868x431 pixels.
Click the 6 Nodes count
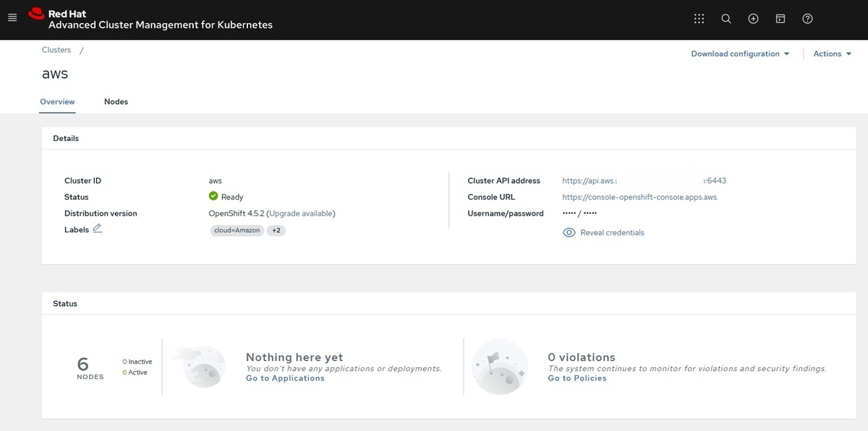coord(90,367)
